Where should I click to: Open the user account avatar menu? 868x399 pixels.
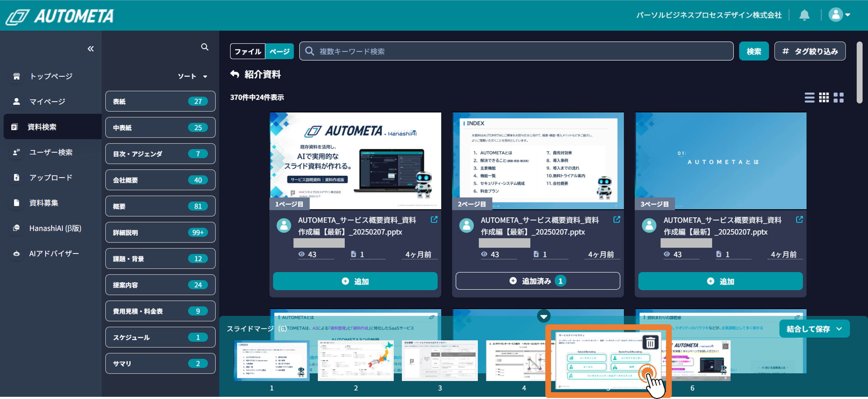pos(839,15)
